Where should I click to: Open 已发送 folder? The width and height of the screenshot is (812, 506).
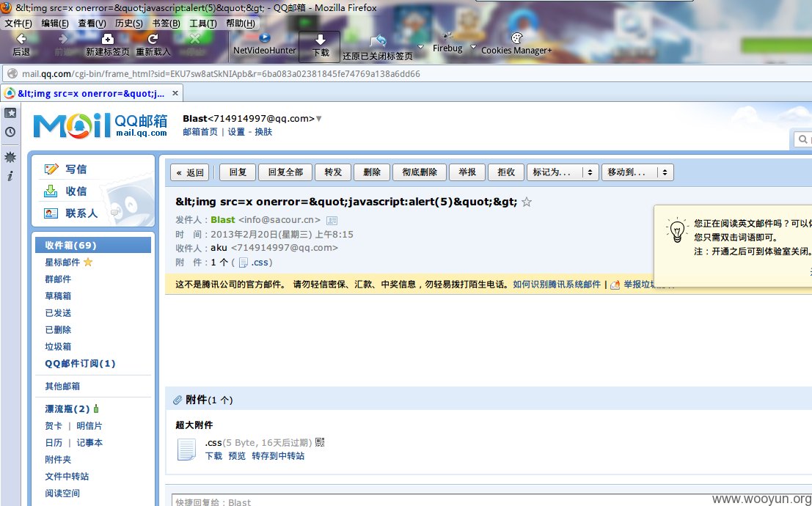click(x=58, y=313)
